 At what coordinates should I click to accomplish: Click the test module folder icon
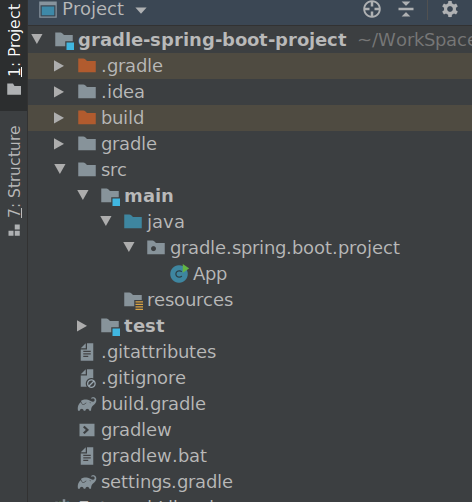[110, 327]
